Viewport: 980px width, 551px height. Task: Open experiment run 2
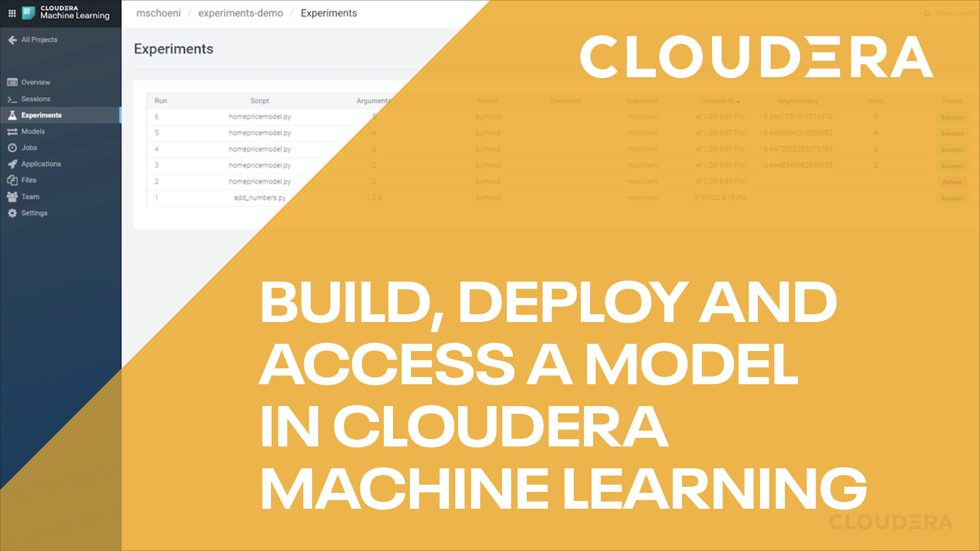(157, 182)
